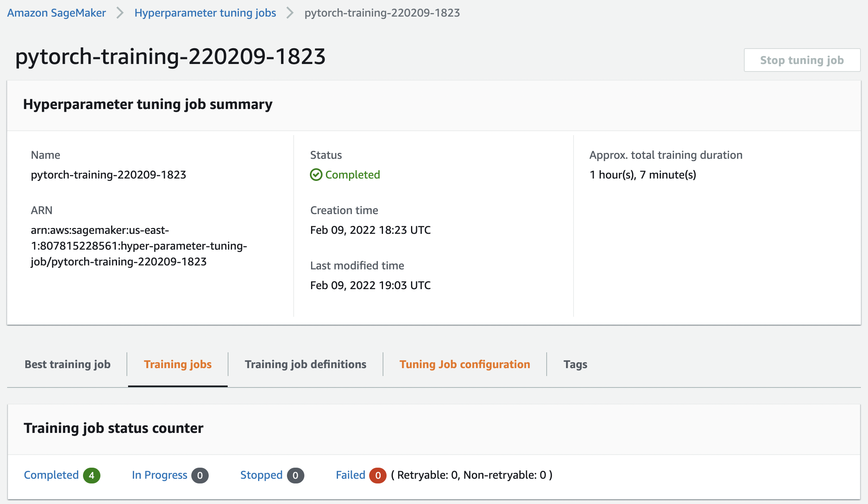Click the red Failed count badge
The width and height of the screenshot is (868, 504).
[378, 476]
